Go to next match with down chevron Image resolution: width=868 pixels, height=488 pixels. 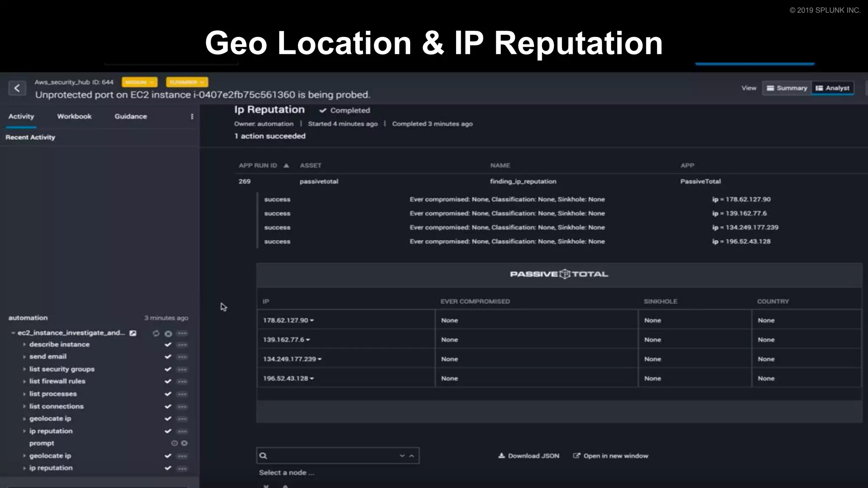tap(402, 456)
